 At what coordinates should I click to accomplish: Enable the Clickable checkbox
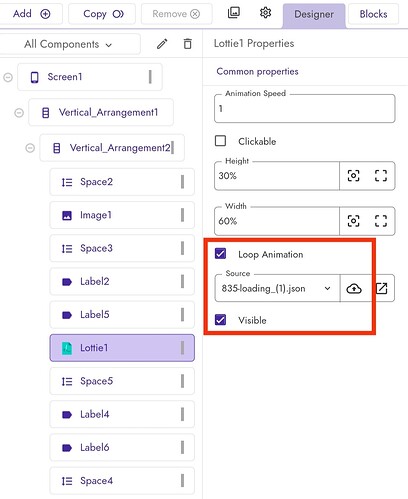click(220, 141)
